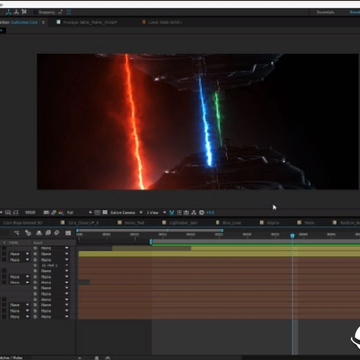Take a snapshot with the camera icon
The height and width of the screenshot is (360, 360).
pyautogui.click(x=46, y=213)
